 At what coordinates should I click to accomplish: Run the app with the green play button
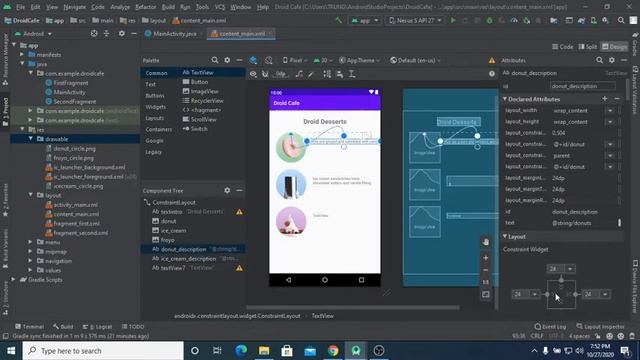(x=453, y=20)
